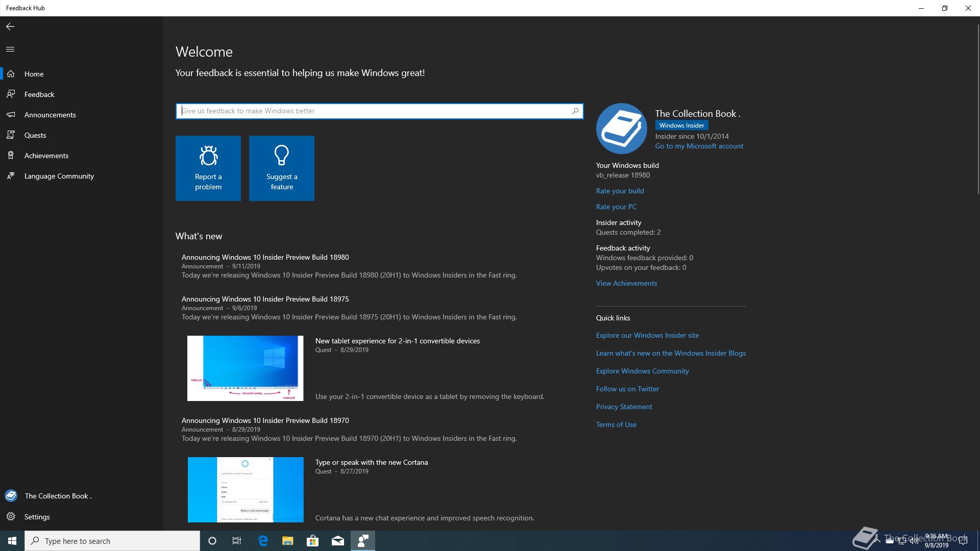The height and width of the screenshot is (551, 980).
Task: Open Go to my Microsoft account link
Action: tap(699, 146)
